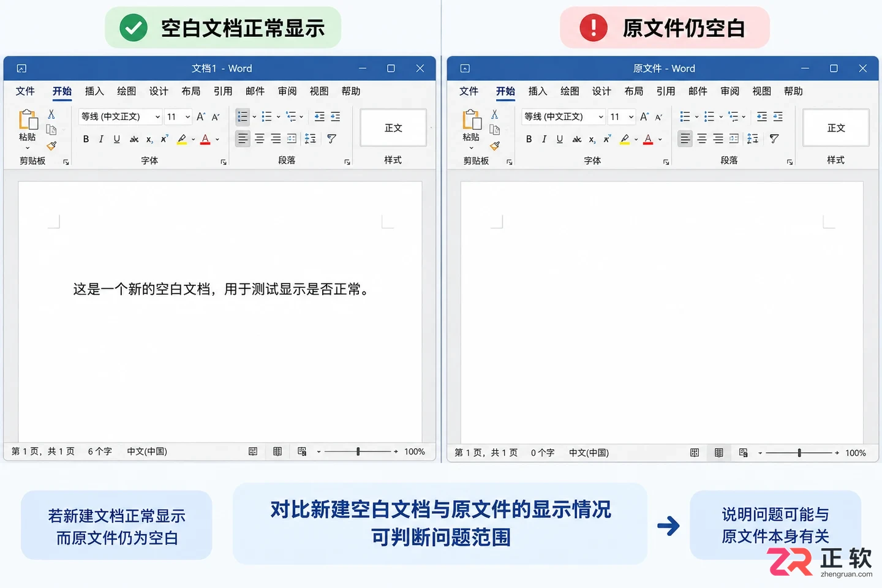Open 字体 dialog launcher in 文档1 window
882x588 pixels.
[x=224, y=162]
